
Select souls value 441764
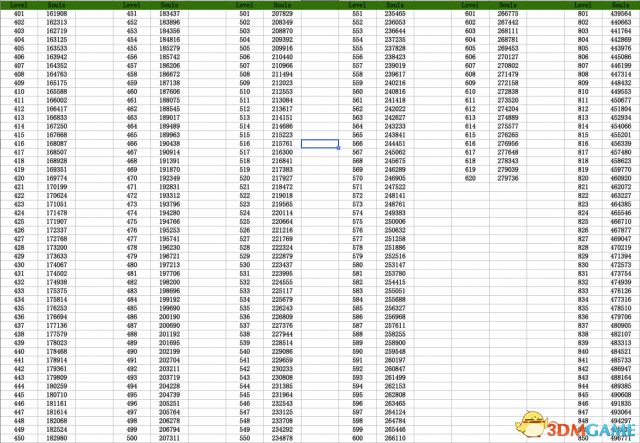(620, 31)
